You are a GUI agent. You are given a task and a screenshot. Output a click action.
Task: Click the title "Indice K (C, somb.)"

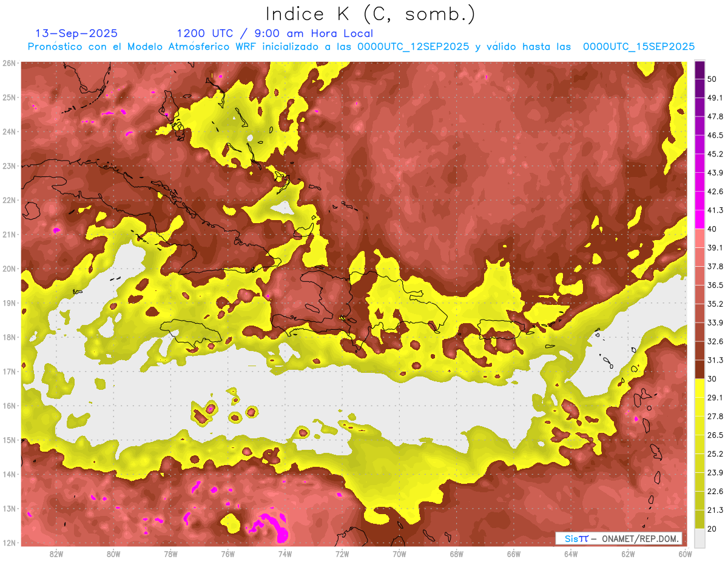(370, 14)
